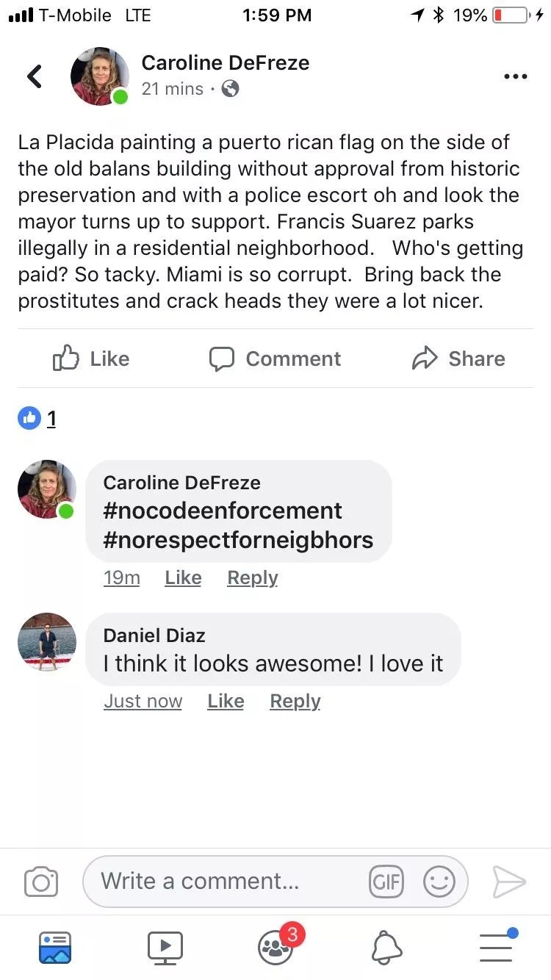This screenshot has height=980, width=551.
Task: Share the post using Share button
Action: point(458,359)
